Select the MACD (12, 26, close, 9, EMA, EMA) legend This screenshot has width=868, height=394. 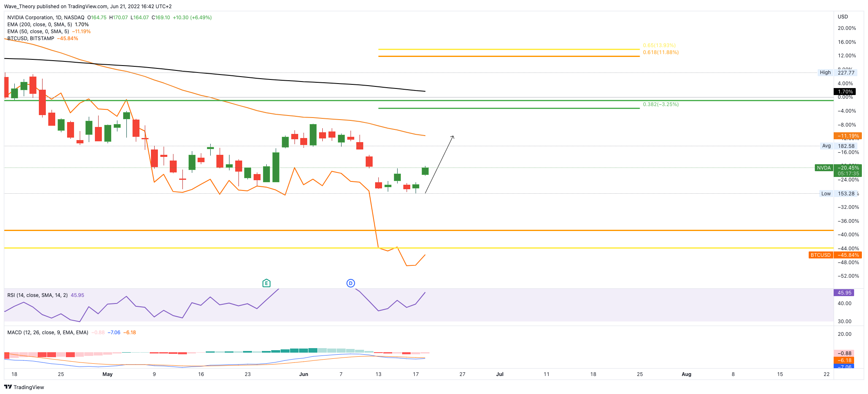[48, 333]
